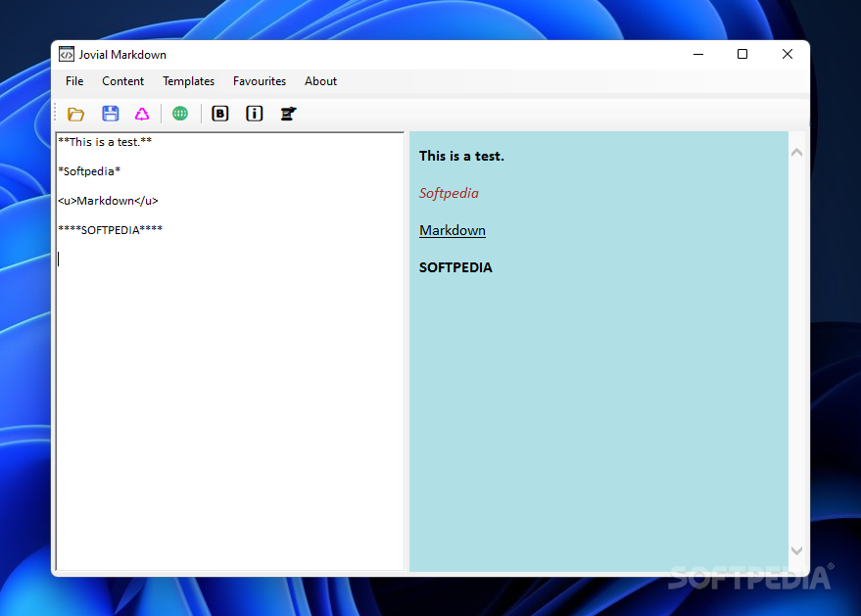Minimize the Jovial Markdown window
The image size is (861, 616).
point(698,54)
